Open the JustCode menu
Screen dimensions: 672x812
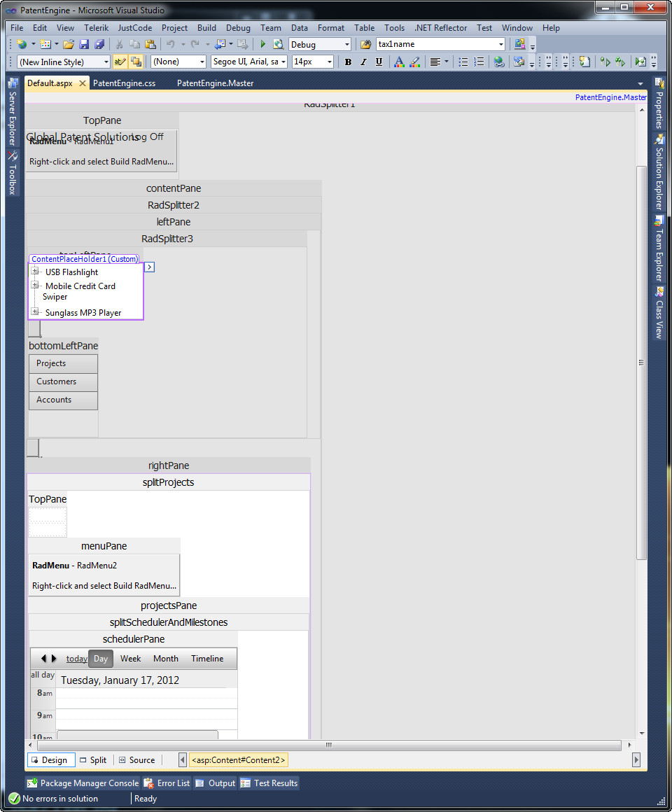pyautogui.click(x=135, y=28)
